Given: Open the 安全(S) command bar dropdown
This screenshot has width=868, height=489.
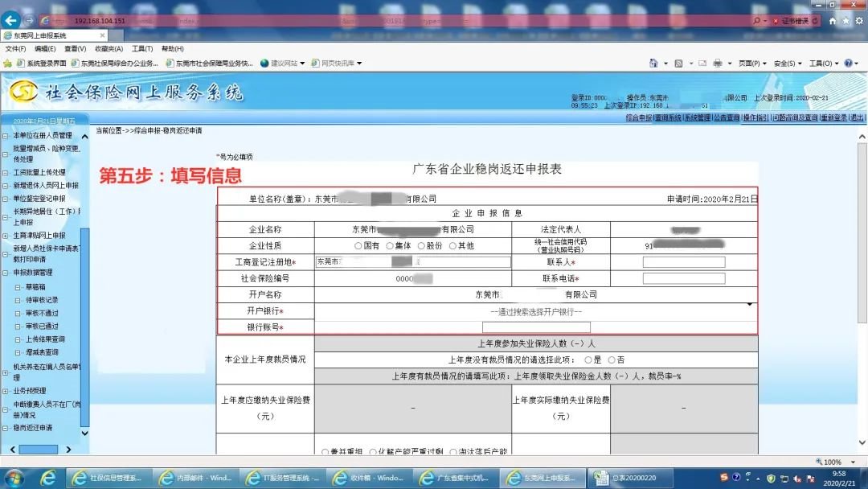Looking at the screenshot, I should tap(788, 64).
